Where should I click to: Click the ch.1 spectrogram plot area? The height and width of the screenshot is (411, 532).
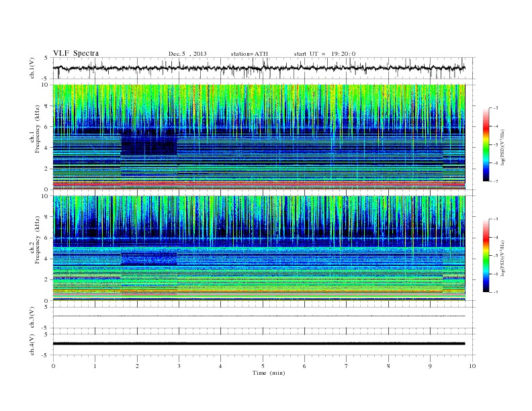click(x=259, y=137)
